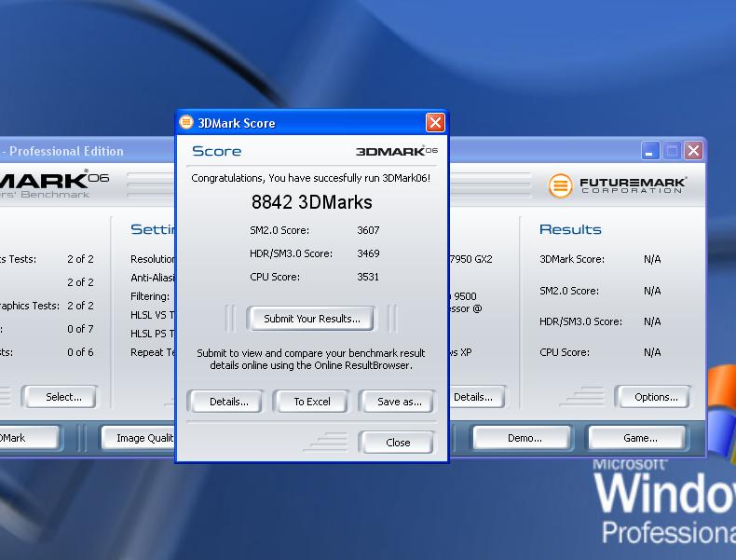Click the Run 3DMark button at bottom left

[x=28, y=438]
